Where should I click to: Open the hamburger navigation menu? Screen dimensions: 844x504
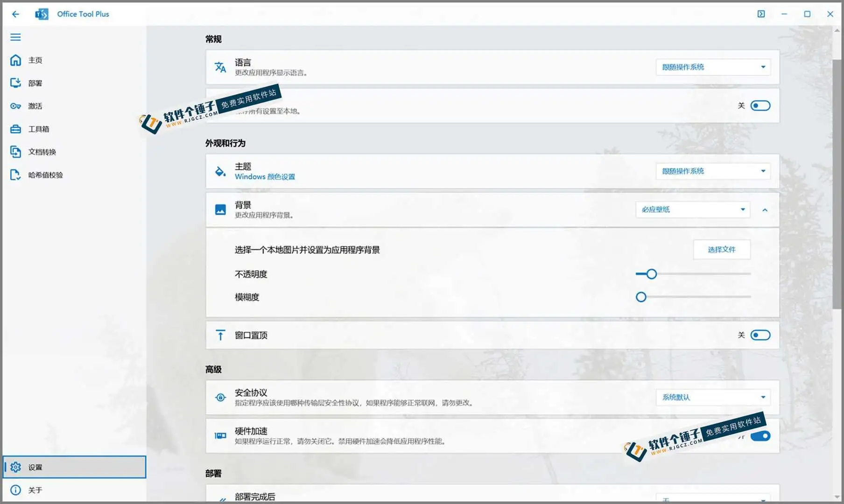[x=15, y=37]
